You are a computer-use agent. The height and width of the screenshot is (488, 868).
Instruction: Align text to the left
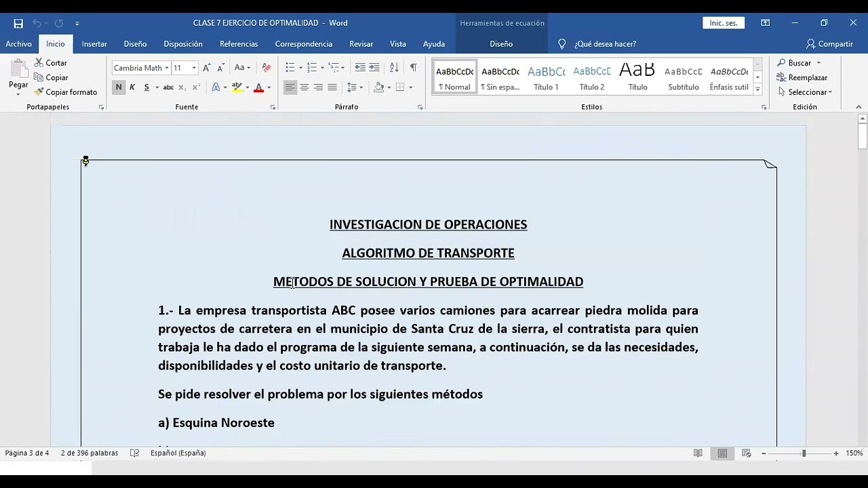tap(290, 87)
